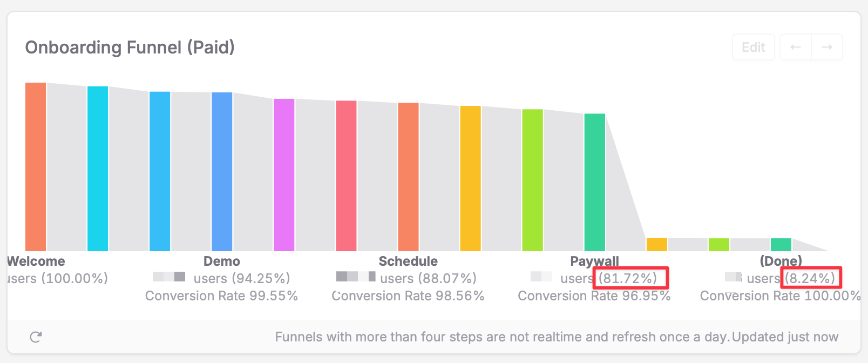Open the Edit button for the funnel
This screenshot has width=868, height=363.
[x=754, y=48]
